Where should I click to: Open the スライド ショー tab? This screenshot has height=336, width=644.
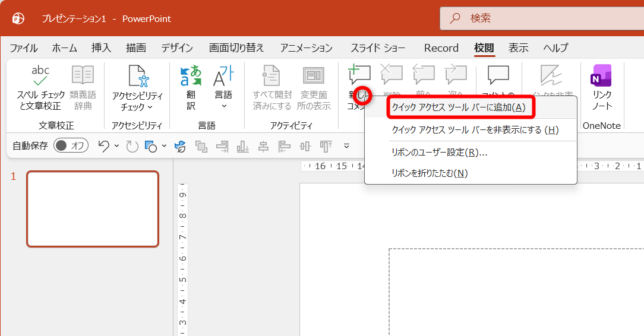(x=378, y=48)
